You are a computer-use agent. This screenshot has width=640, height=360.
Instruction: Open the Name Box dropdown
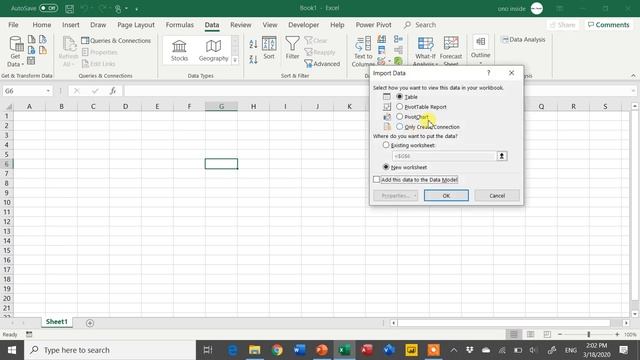(48, 91)
